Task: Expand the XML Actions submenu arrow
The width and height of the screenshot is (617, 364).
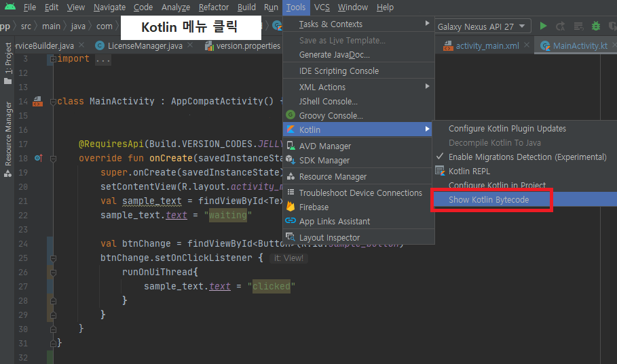Action: 428,86
